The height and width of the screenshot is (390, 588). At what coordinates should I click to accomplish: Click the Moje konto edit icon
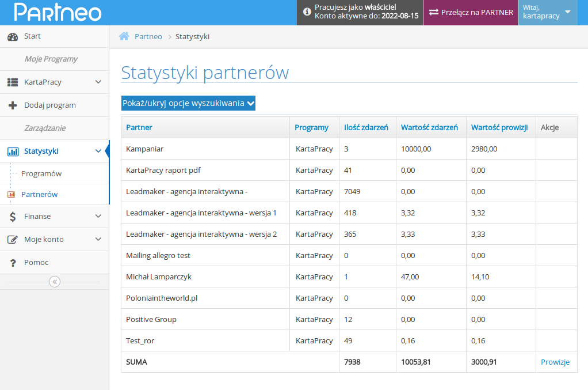[13, 240]
